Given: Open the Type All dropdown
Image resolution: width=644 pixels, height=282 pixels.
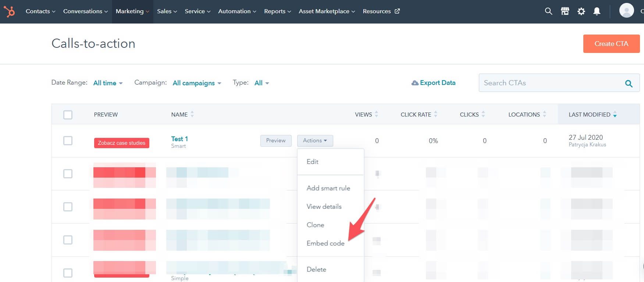Looking at the screenshot, I should point(261,83).
